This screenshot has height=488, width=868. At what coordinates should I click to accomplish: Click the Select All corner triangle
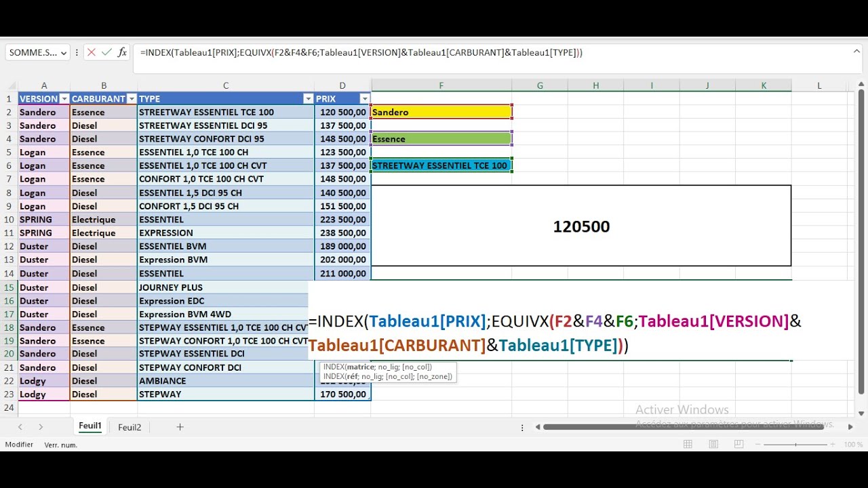point(11,85)
